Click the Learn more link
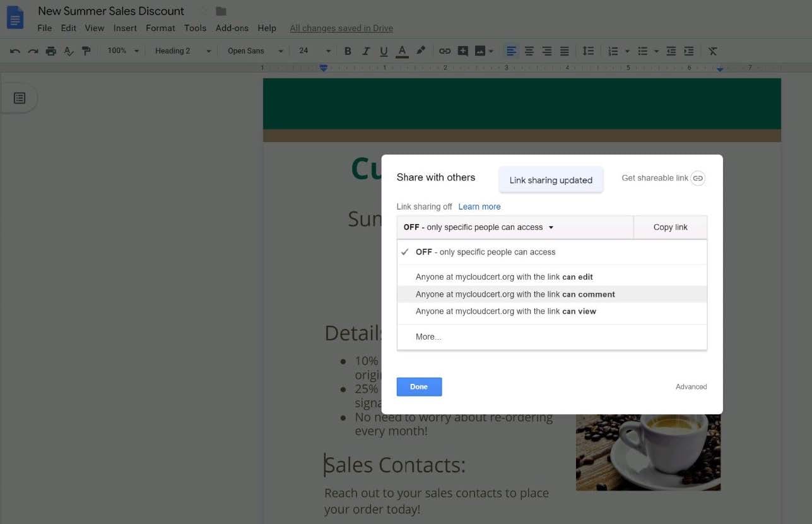Image resolution: width=812 pixels, height=524 pixels. [x=479, y=206]
